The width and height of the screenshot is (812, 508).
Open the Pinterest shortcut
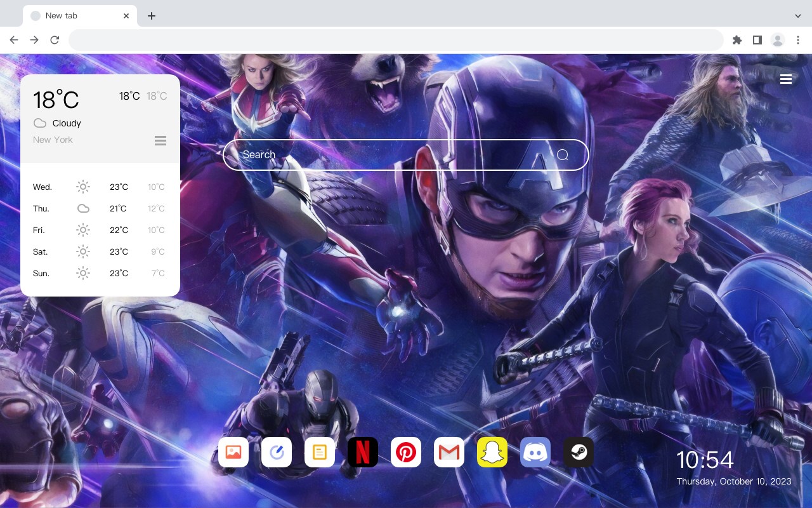pos(406,452)
